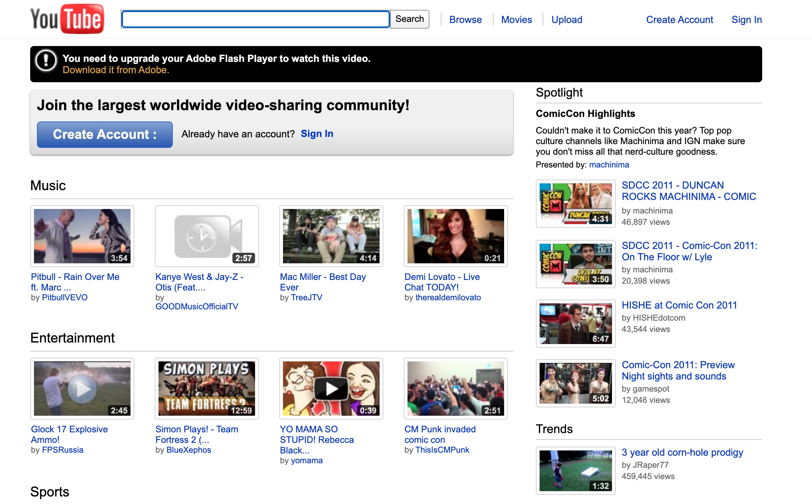Image resolution: width=812 pixels, height=504 pixels.
Task: Select Upload in the top navigation
Action: tap(566, 20)
